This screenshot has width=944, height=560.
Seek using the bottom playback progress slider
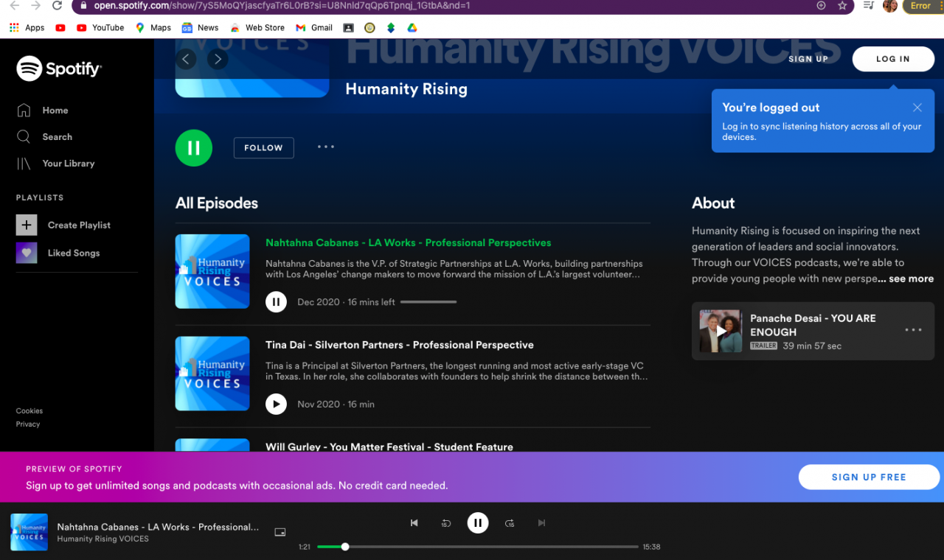478,547
